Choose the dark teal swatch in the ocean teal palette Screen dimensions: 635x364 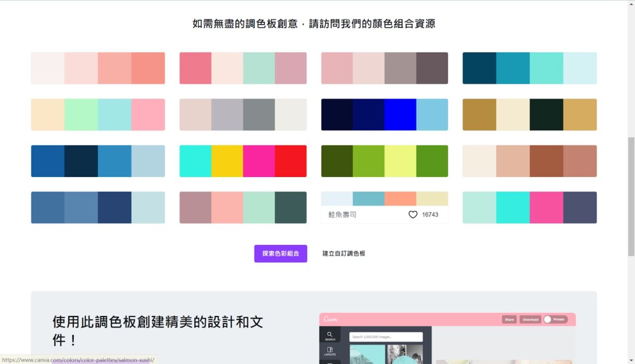pos(479,68)
